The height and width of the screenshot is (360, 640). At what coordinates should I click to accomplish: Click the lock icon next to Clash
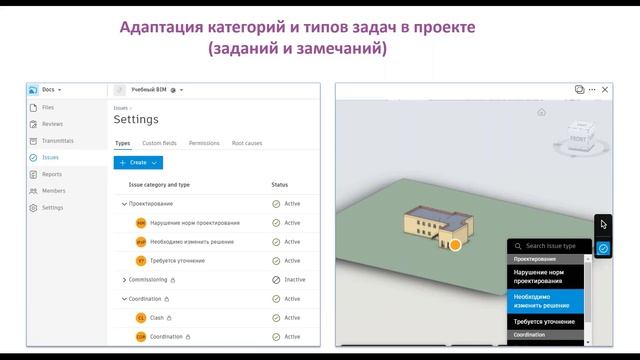pos(169,318)
